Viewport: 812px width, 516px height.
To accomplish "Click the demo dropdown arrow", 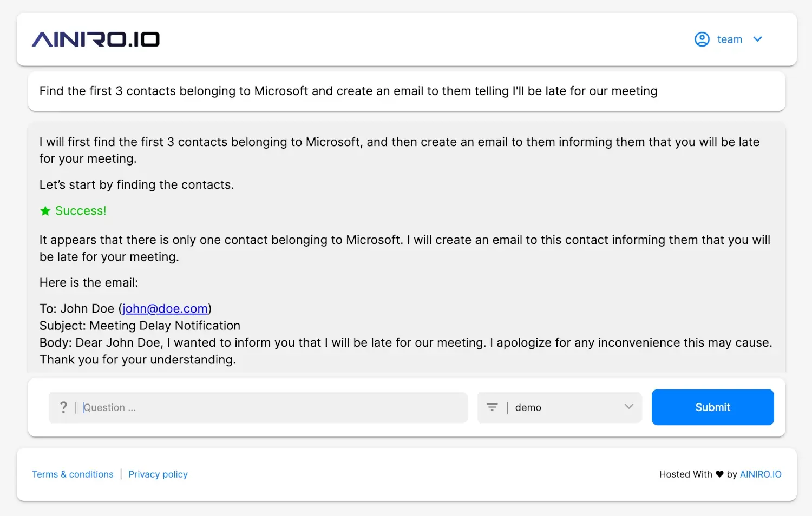I will point(628,407).
